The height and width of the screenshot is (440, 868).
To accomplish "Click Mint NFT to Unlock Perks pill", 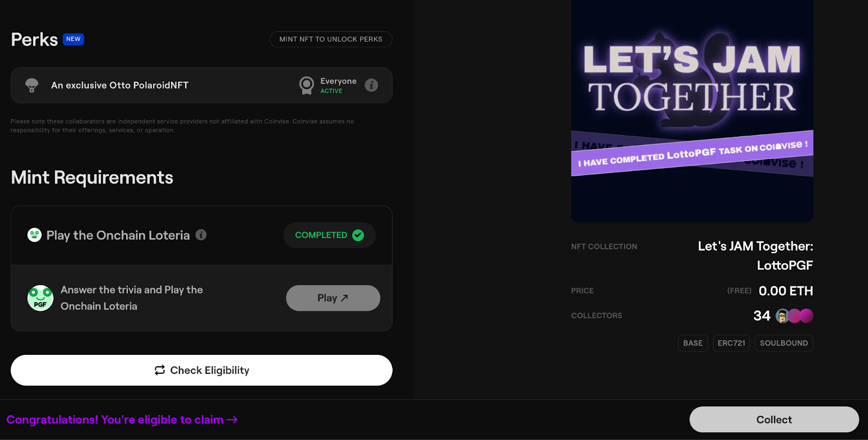I will [x=330, y=39].
